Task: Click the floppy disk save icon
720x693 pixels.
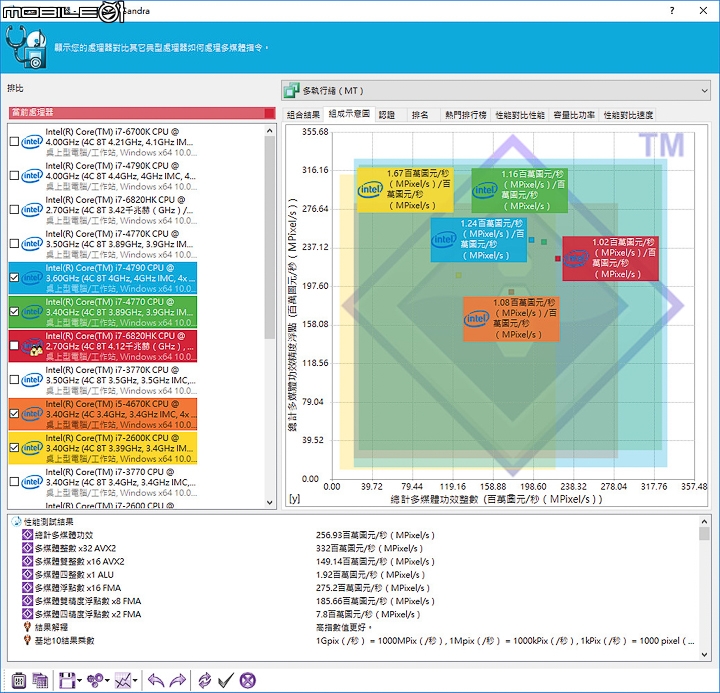Action: click(67, 680)
